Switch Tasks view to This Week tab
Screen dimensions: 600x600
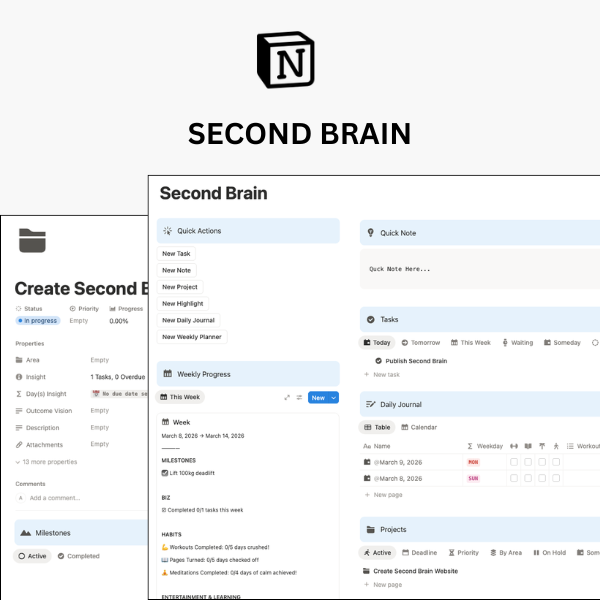click(x=471, y=342)
